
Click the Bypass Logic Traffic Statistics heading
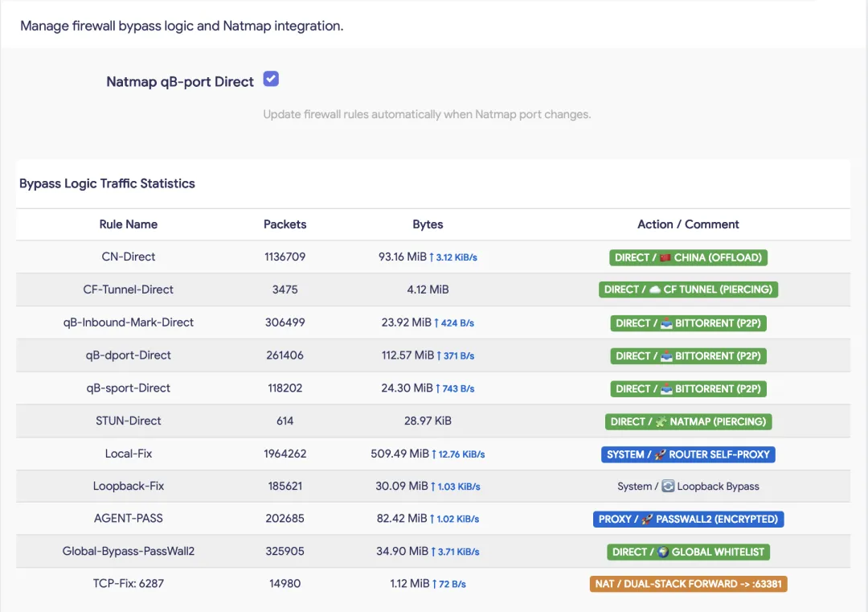coord(108,183)
